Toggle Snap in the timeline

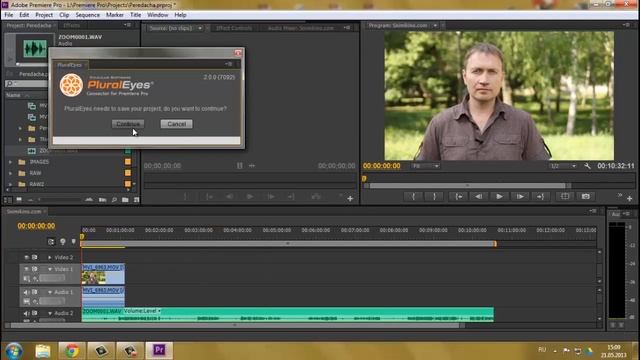(51, 242)
